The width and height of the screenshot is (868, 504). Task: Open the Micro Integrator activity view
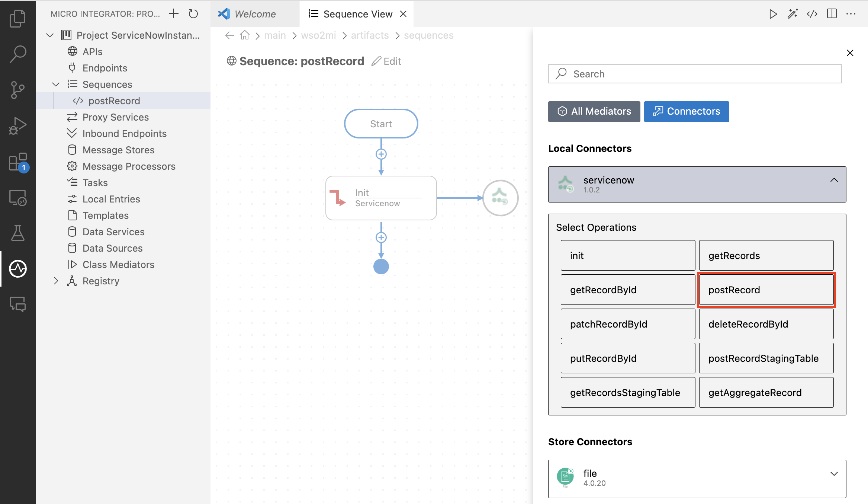pos(17,269)
